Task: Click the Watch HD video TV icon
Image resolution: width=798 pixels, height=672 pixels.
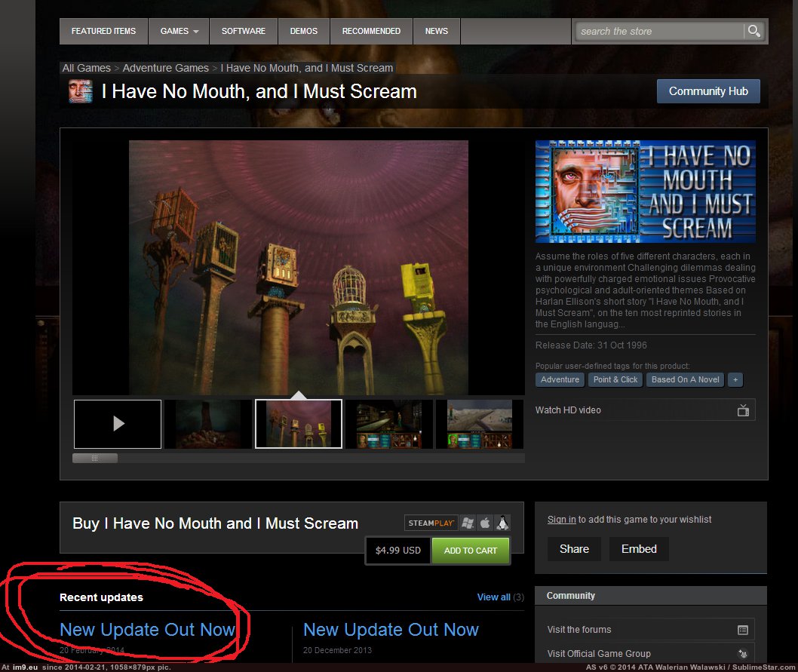Action: tap(743, 410)
